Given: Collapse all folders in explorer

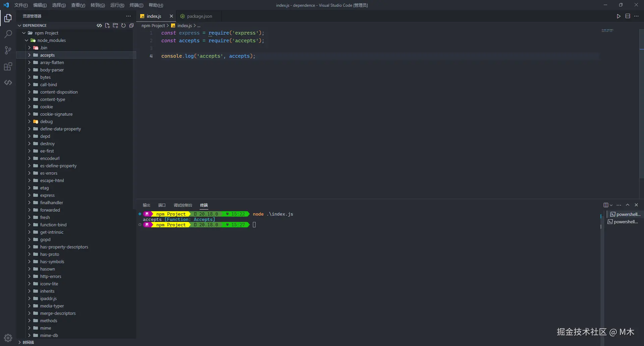Looking at the screenshot, I should 131,25.
